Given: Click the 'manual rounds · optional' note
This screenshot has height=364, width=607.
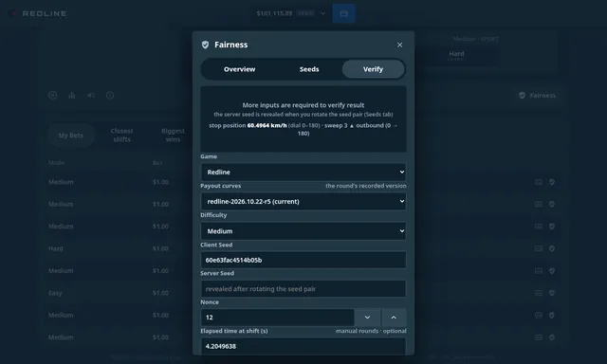Looking at the screenshot, I should click(x=371, y=331).
